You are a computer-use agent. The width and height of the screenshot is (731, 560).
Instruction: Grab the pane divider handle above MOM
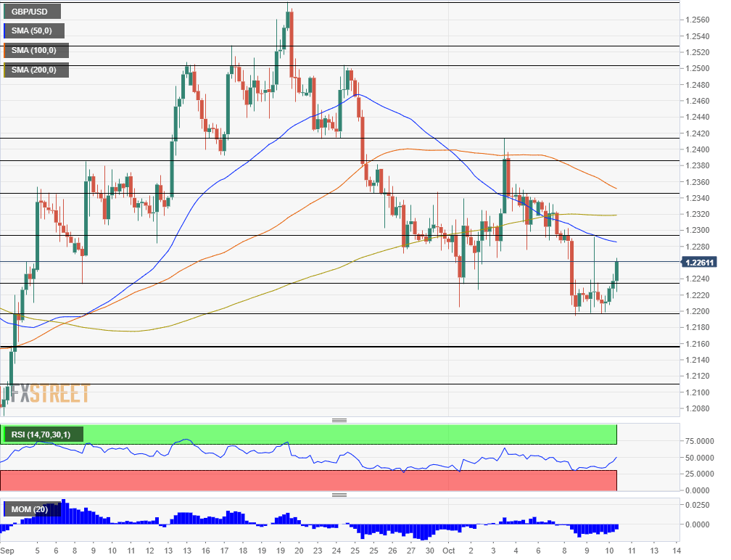coord(339,495)
